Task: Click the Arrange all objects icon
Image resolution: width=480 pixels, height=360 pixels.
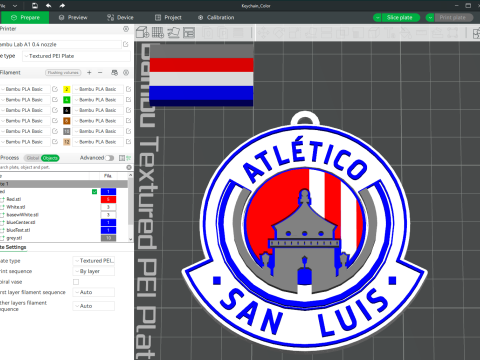Action: (x=189, y=32)
